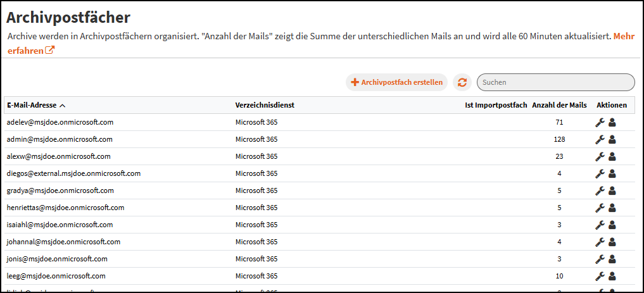Open user icon for leeg mailbox
Viewport: 644px width, 293px height.
click(x=612, y=276)
